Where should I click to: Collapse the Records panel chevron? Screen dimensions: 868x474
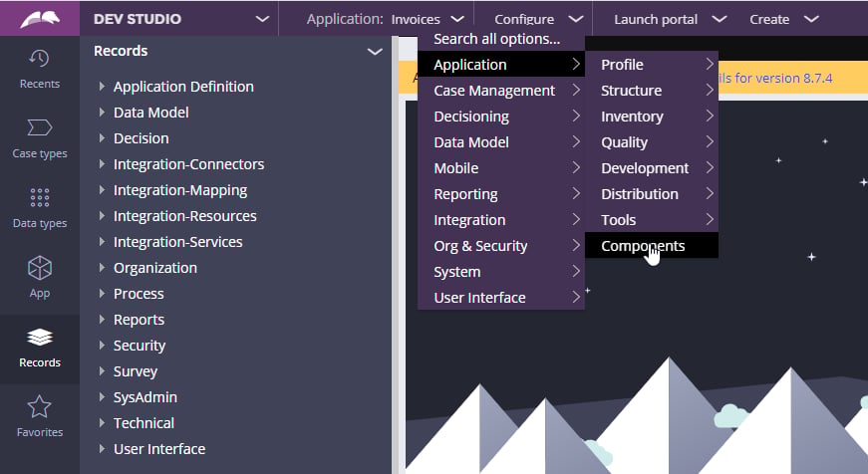[x=375, y=52]
